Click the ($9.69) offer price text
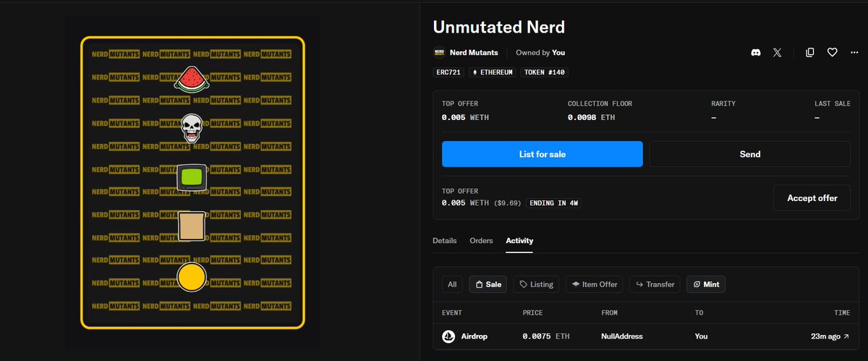Screen dimensions: 868x361 pyautogui.click(x=507, y=203)
